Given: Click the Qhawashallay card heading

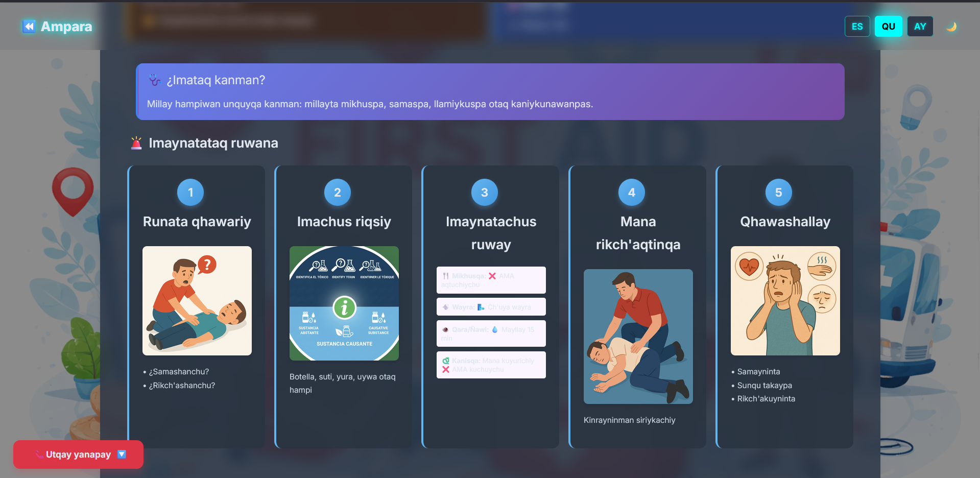Looking at the screenshot, I should coord(785,222).
